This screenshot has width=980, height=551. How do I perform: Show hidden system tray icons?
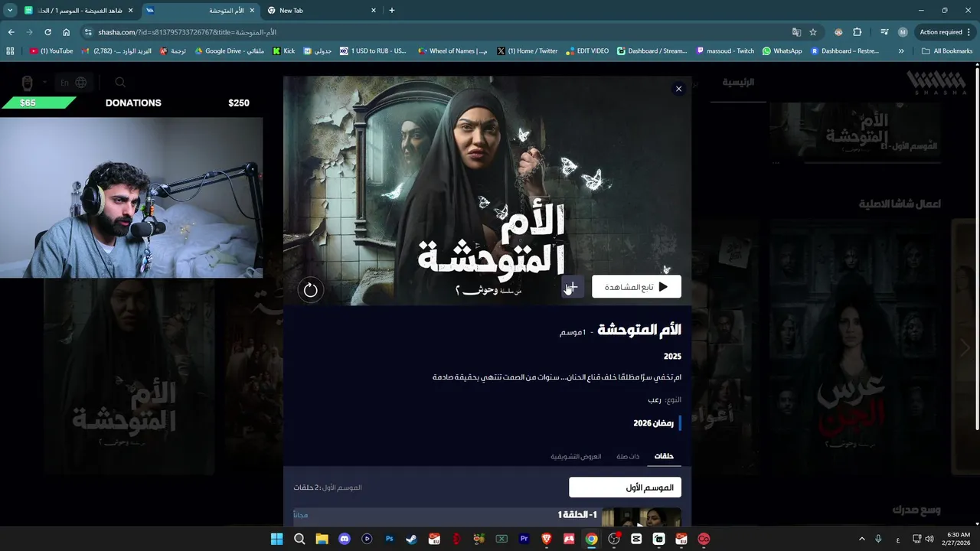[x=861, y=539]
